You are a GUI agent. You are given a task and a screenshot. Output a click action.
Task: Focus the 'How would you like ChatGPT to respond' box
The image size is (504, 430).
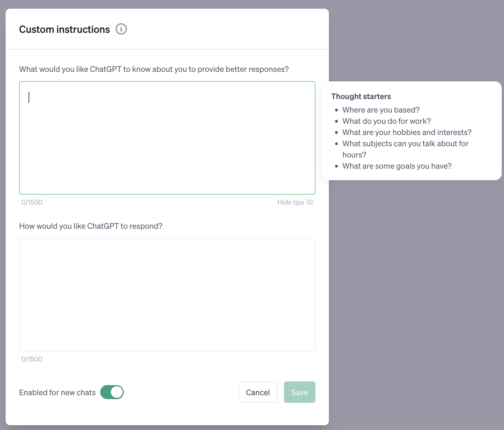[167, 295]
